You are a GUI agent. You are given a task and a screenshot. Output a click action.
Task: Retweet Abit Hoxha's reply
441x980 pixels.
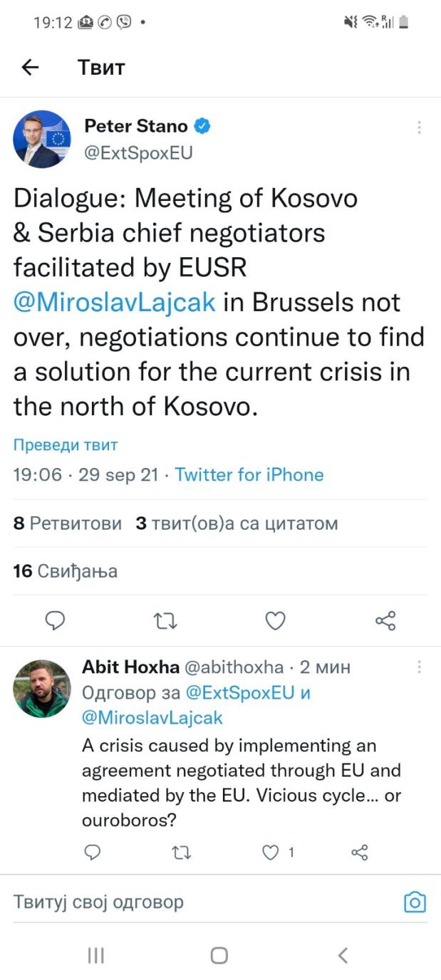point(182,852)
